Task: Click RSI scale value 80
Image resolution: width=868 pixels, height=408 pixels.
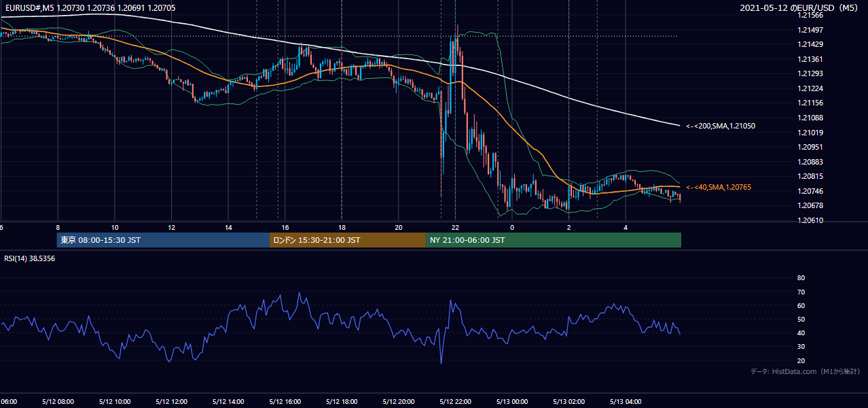Action: click(801, 278)
